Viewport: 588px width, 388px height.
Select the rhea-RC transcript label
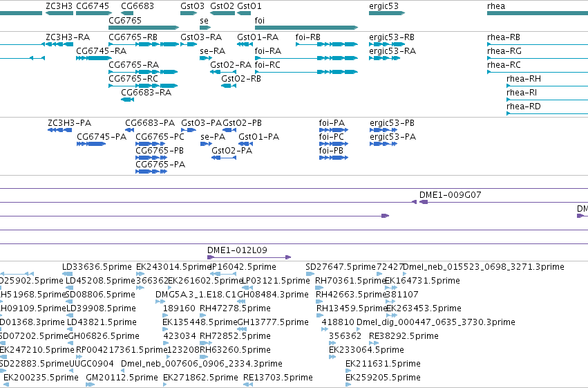504,65
